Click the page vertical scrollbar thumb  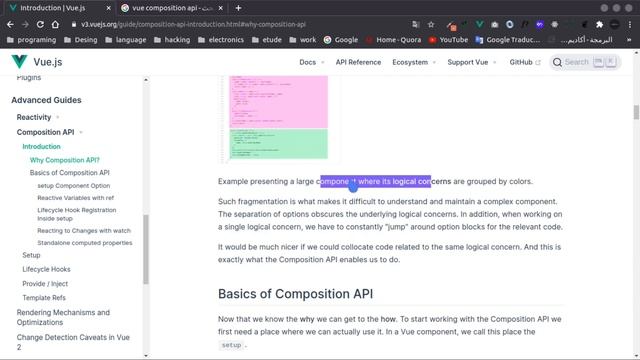pyautogui.click(x=636, y=113)
